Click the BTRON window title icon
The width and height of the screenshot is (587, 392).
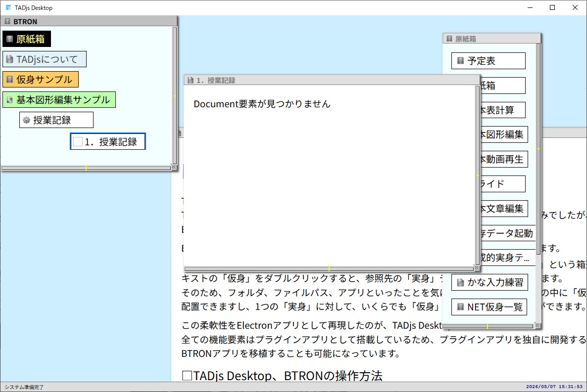pos(7,21)
